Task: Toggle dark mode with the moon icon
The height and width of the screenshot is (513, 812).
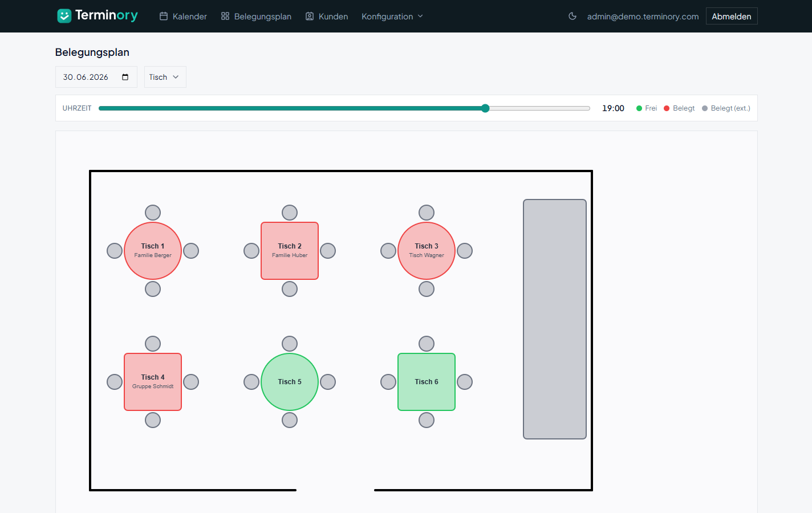Action: coord(573,16)
